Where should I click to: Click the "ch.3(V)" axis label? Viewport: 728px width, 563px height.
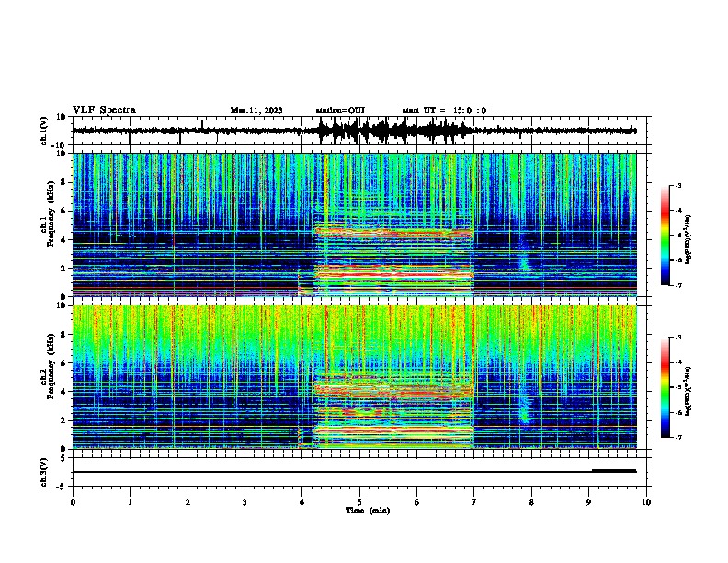(44, 472)
